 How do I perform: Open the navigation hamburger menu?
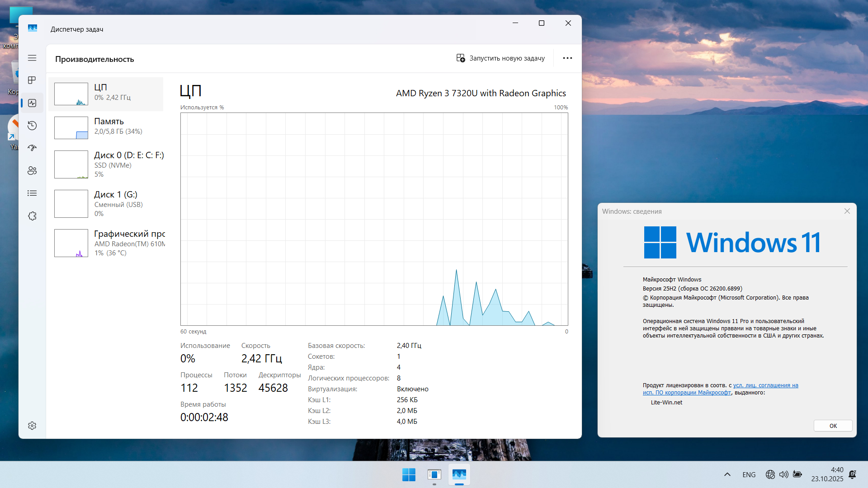[x=32, y=58]
